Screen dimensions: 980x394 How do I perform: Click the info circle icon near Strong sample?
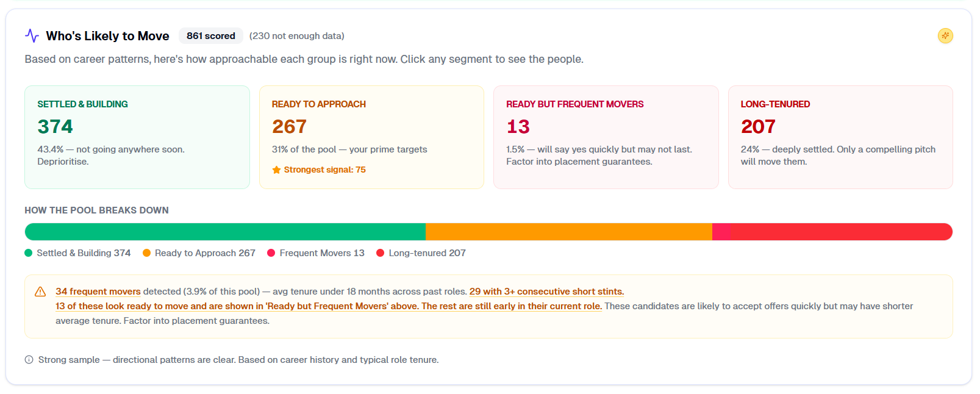coord(29,360)
